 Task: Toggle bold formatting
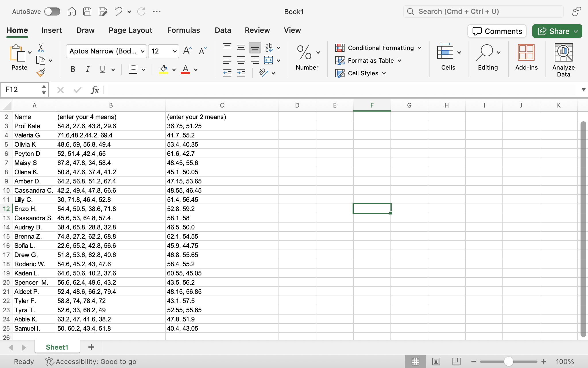coord(73,69)
